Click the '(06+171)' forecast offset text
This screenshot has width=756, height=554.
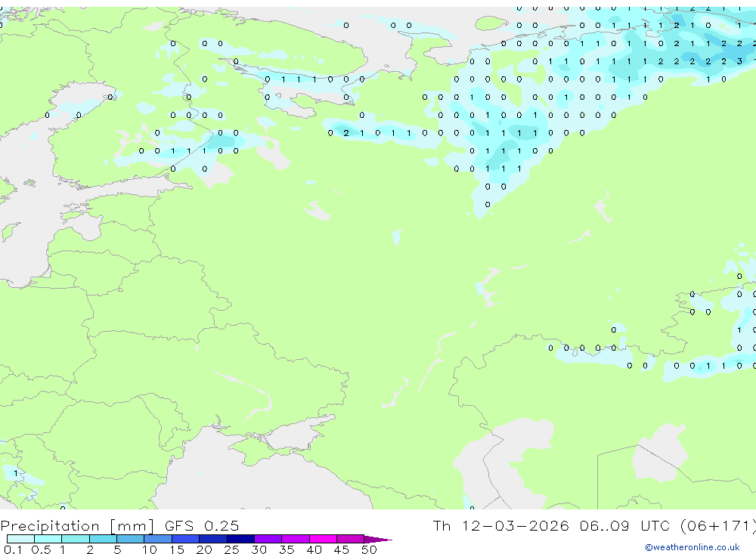click(717, 525)
